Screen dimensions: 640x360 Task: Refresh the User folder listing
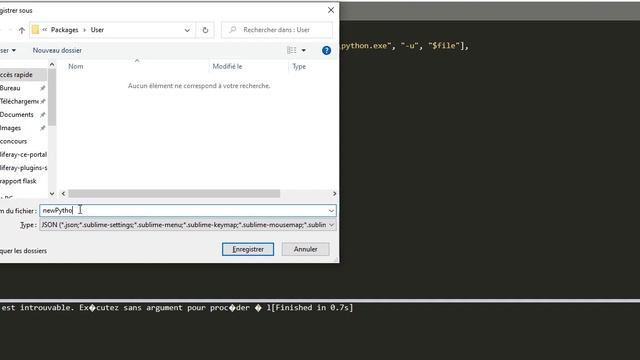[x=205, y=30]
